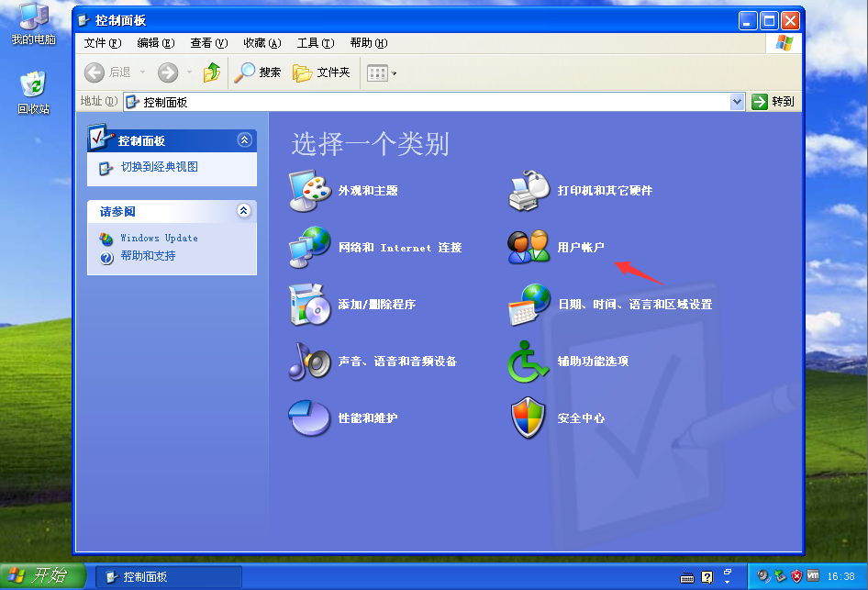868x590 pixels.
Task: Click the forward arrow toolbar button
Action: tap(168, 72)
